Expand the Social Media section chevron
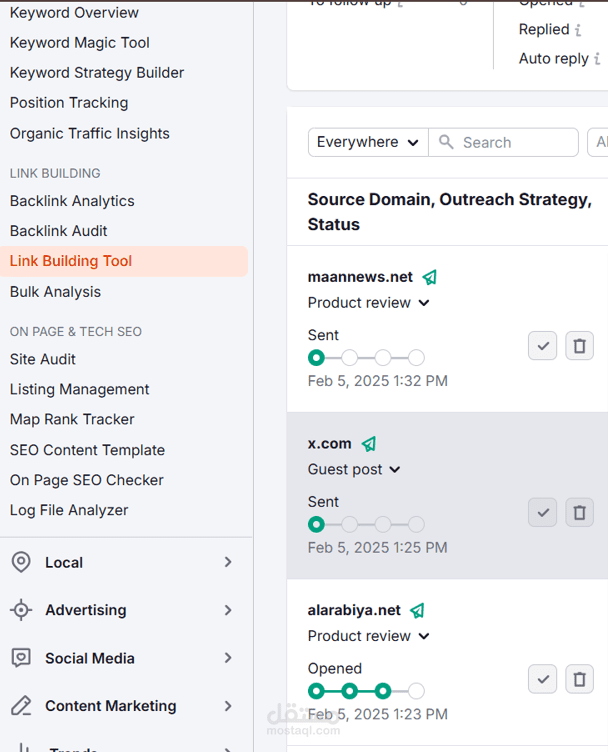The width and height of the screenshot is (608, 752). click(228, 658)
